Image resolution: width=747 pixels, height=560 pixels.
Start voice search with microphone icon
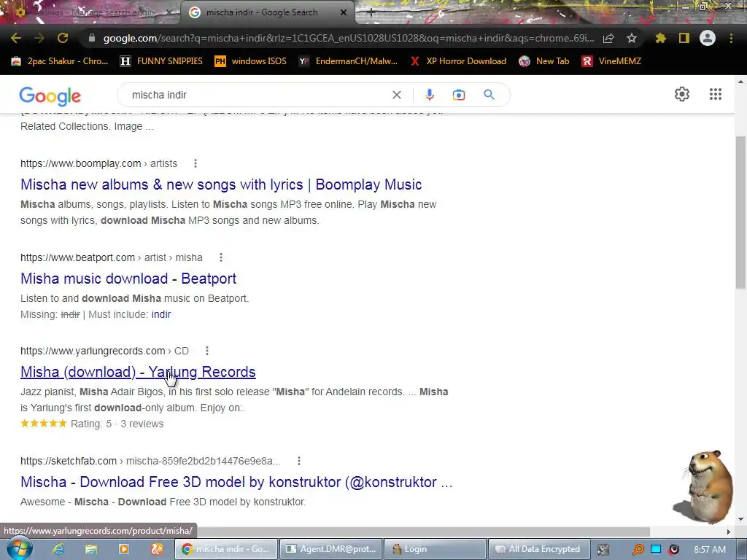[429, 95]
